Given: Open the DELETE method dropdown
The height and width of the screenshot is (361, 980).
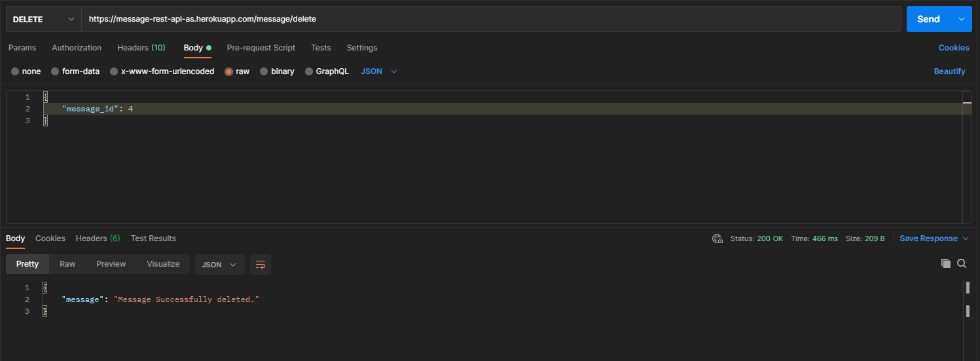Looking at the screenshot, I should point(44,19).
